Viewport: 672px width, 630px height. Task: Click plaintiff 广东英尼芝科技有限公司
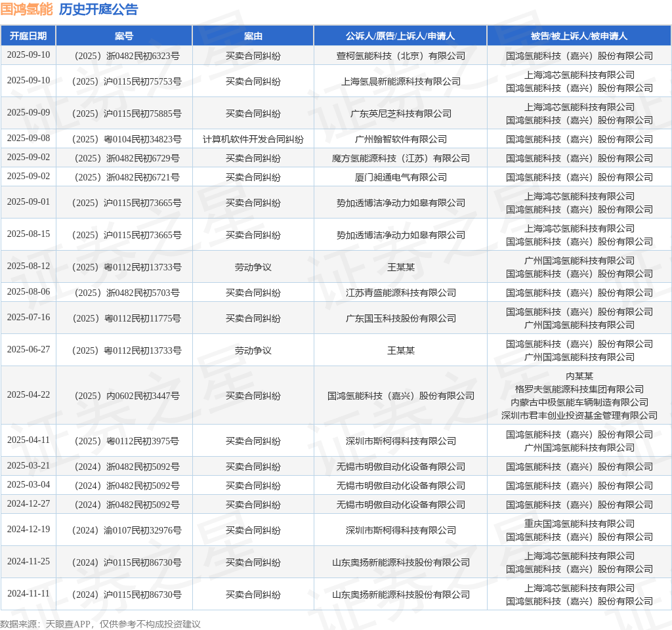click(400, 114)
